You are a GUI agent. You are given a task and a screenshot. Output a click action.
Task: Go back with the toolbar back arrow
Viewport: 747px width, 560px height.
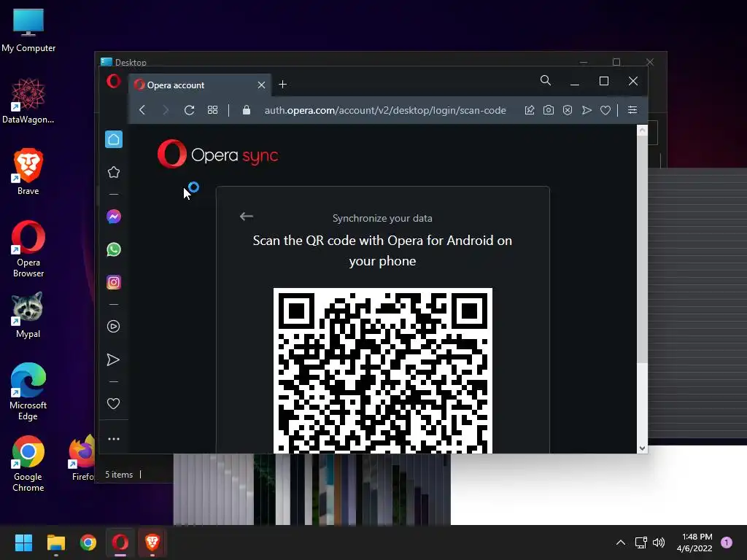pos(142,110)
